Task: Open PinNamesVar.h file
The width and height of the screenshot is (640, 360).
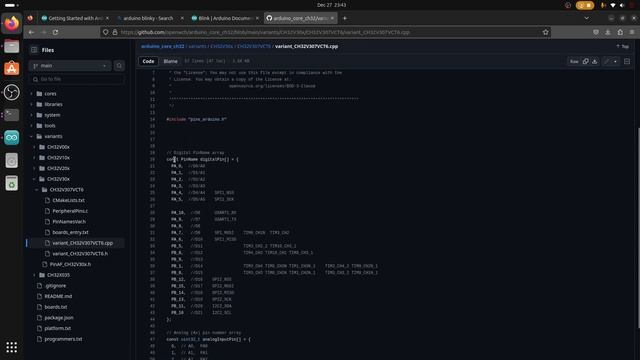Action: point(69,222)
